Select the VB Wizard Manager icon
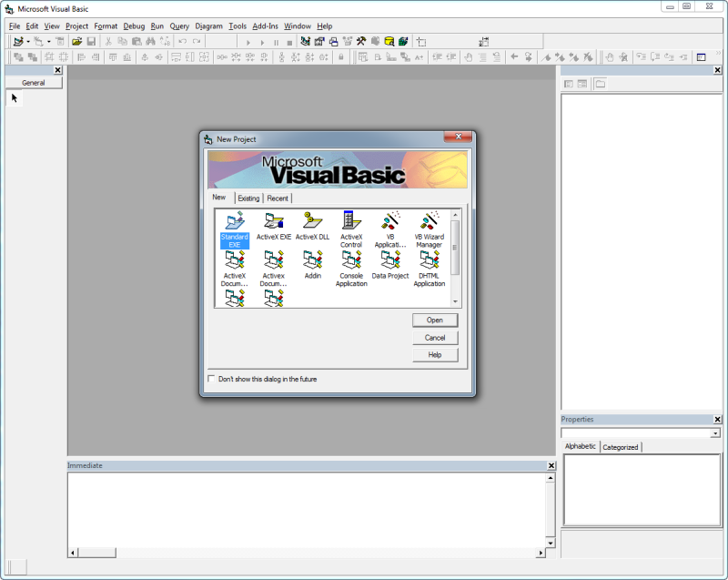This screenshot has height=580, width=728. click(x=429, y=226)
